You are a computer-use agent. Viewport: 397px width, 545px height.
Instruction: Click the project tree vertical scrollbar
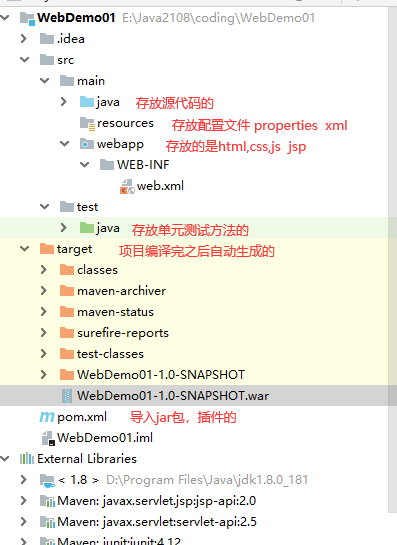click(392, 261)
